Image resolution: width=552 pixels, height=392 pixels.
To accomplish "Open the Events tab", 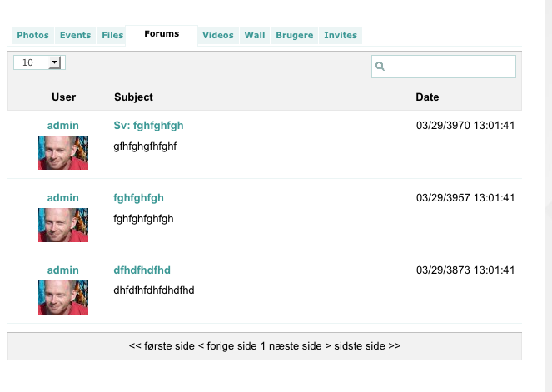I will 75,36.
